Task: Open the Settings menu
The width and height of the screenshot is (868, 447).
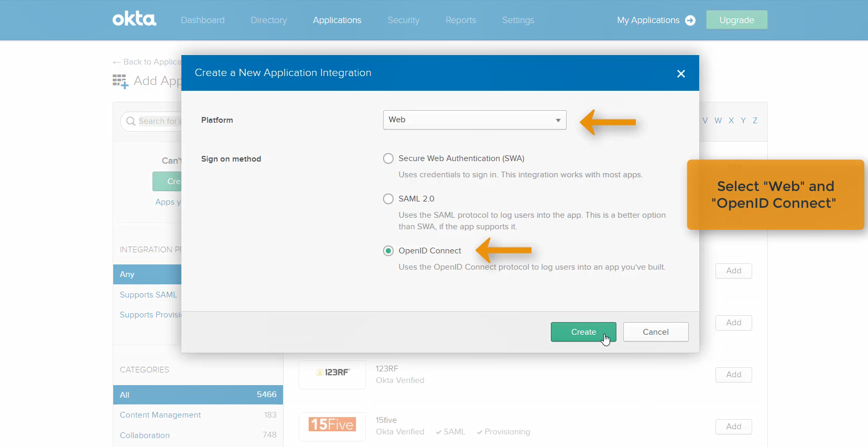Action: (518, 20)
